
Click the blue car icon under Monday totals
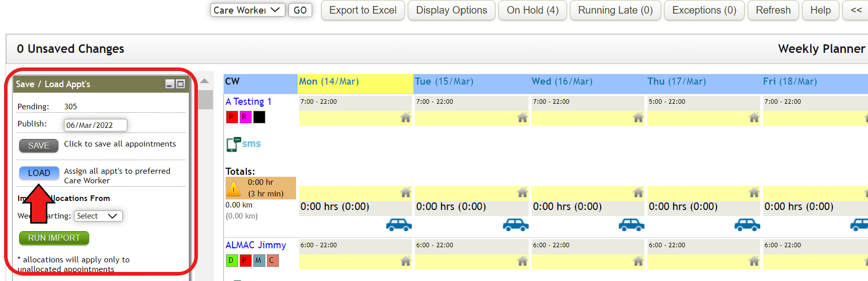point(399,225)
